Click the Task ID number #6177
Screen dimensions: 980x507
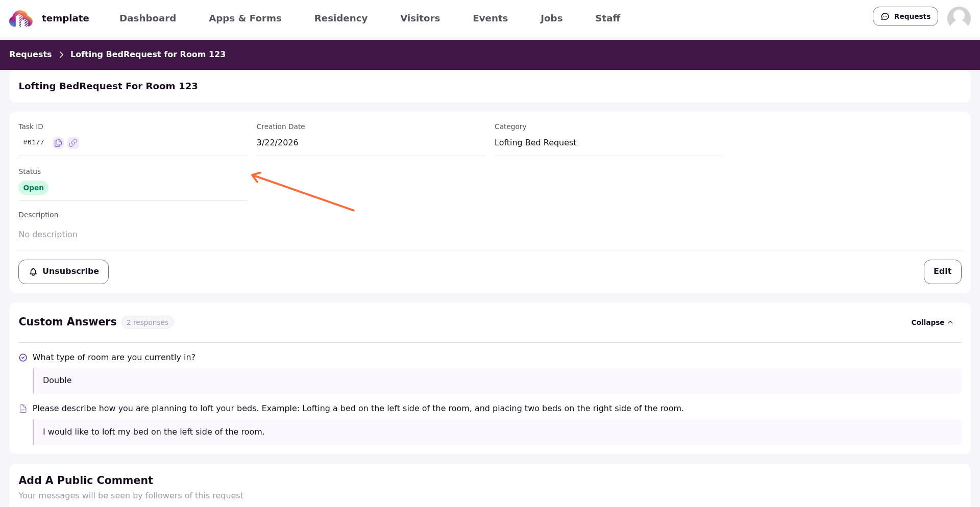34,143
